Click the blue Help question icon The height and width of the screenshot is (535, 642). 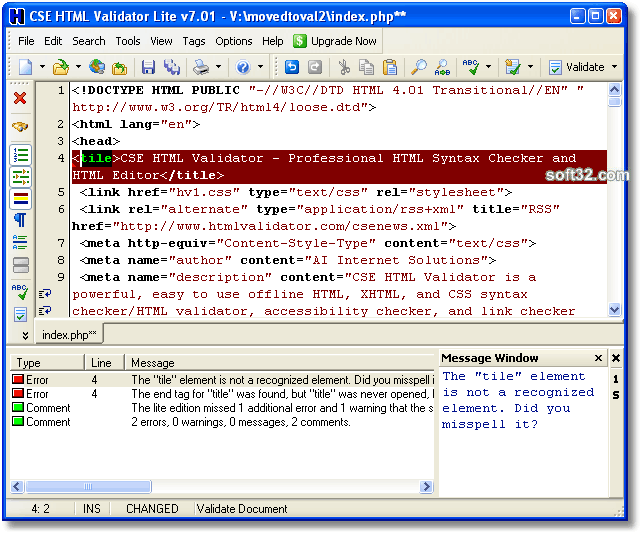pyautogui.click(x=243, y=67)
